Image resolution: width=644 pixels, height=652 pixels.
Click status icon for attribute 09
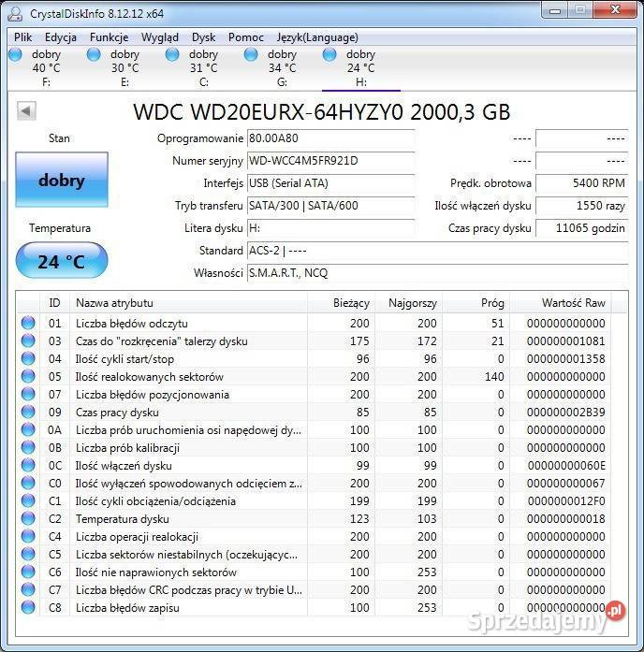coord(28,413)
